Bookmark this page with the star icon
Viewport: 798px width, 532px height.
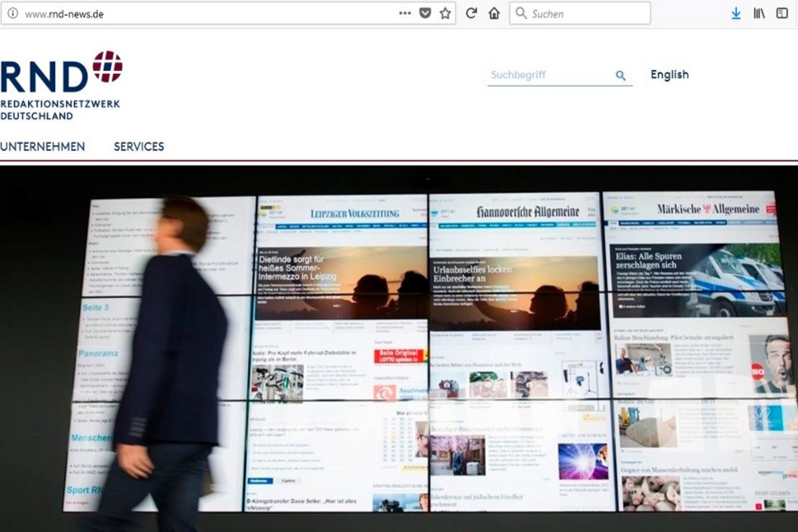tap(445, 13)
